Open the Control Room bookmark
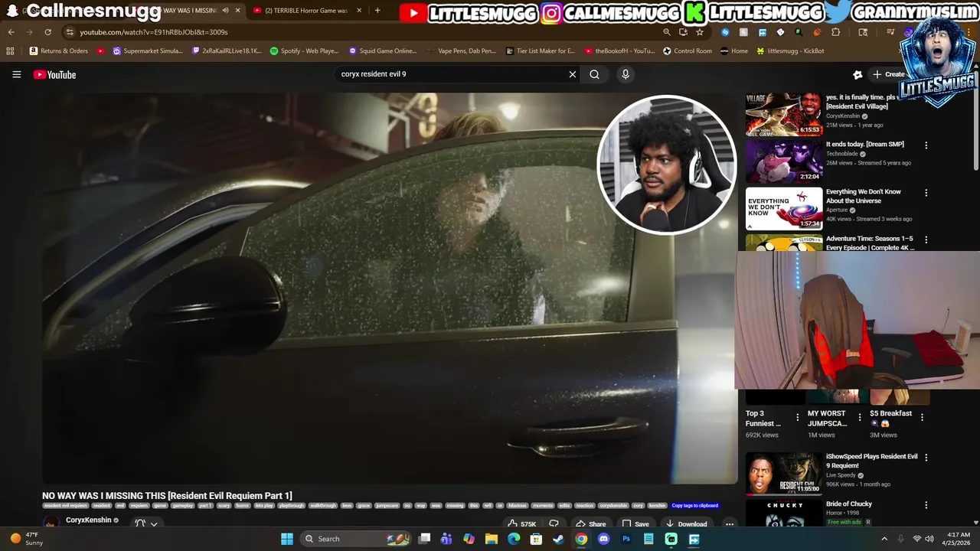980x551 pixels. pos(687,51)
